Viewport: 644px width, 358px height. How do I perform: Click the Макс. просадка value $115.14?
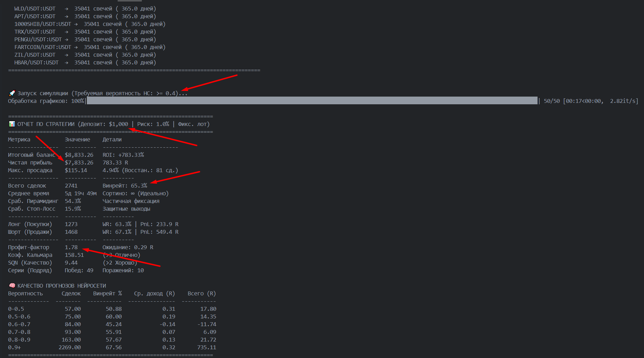point(76,170)
